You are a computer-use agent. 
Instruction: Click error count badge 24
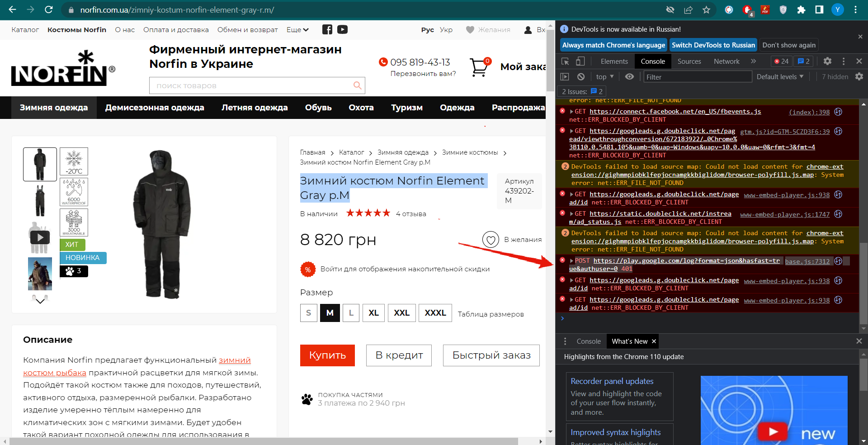[x=781, y=61]
